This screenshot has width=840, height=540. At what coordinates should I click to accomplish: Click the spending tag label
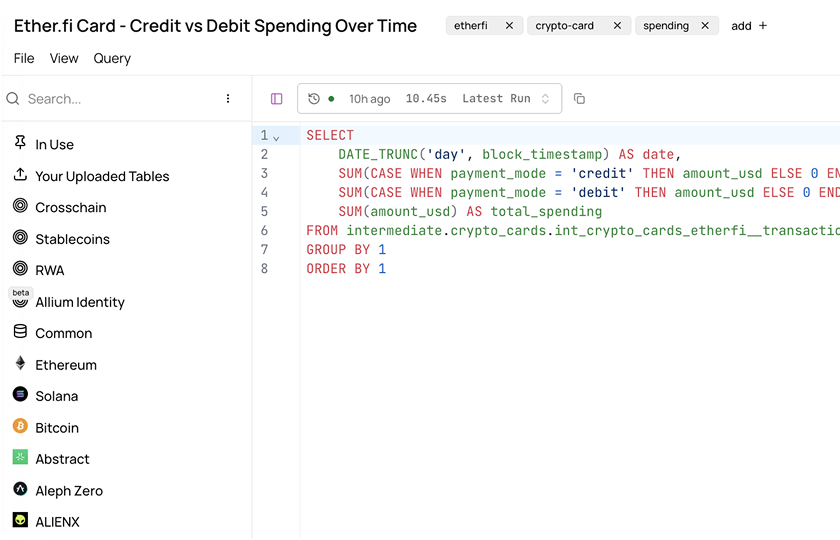pos(666,26)
